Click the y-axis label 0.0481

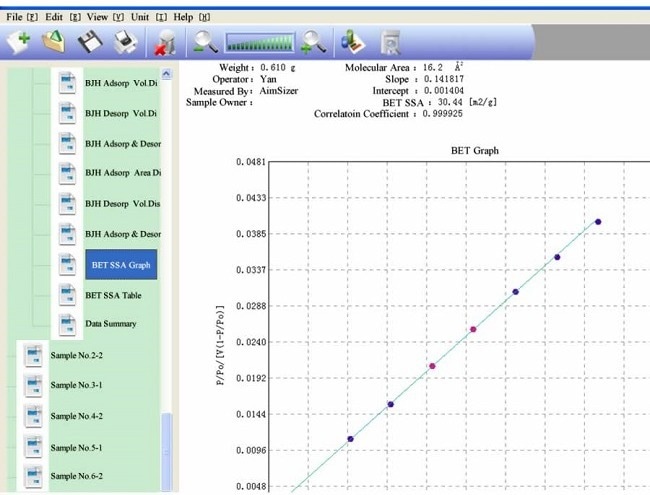251,162
